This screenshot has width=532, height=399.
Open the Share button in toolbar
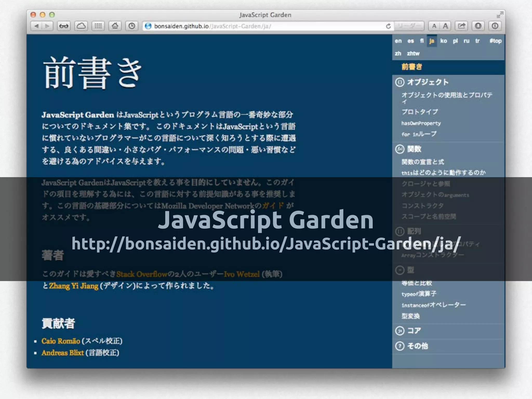pyautogui.click(x=461, y=26)
